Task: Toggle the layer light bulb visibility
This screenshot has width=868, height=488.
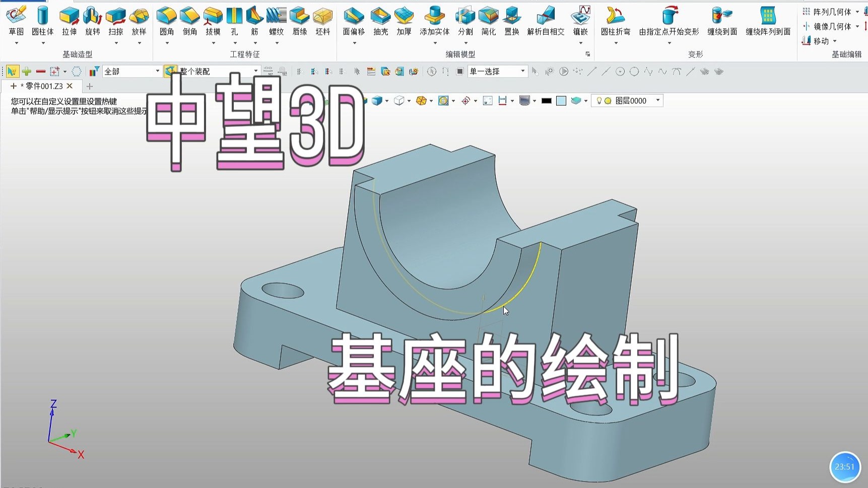Action: tap(599, 101)
